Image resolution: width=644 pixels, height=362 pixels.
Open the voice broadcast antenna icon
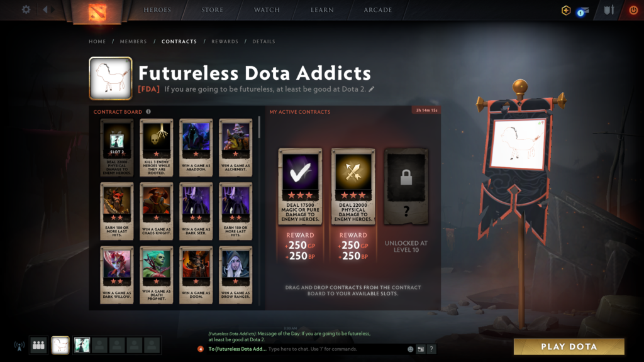pyautogui.click(x=19, y=346)
